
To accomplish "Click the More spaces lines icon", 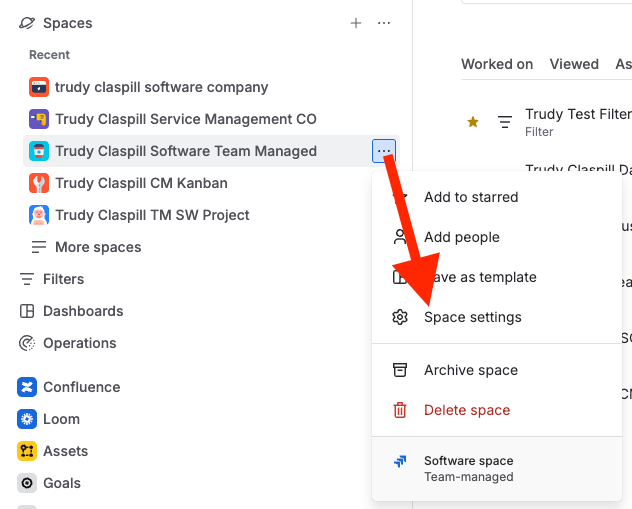I will pyautogui.click(x=39, y=247).
